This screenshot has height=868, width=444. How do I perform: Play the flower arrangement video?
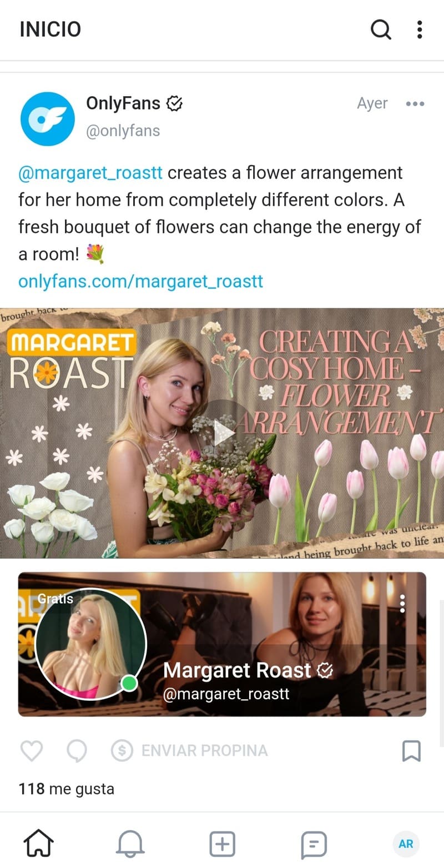point(223,433)
